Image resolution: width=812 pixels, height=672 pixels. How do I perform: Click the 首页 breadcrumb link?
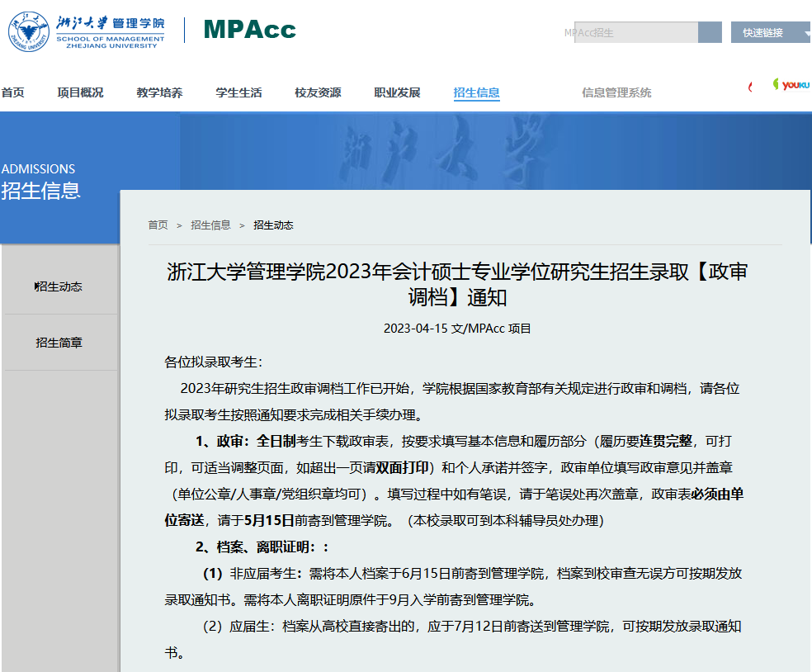158,225
